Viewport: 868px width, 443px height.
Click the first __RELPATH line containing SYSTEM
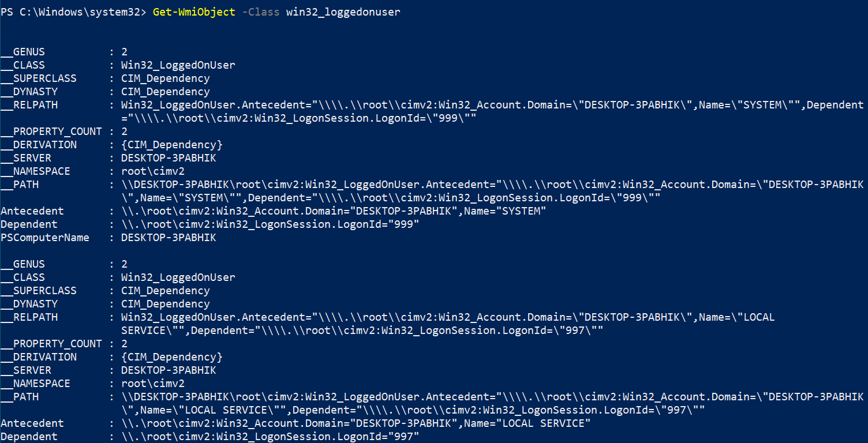[492, 105]
